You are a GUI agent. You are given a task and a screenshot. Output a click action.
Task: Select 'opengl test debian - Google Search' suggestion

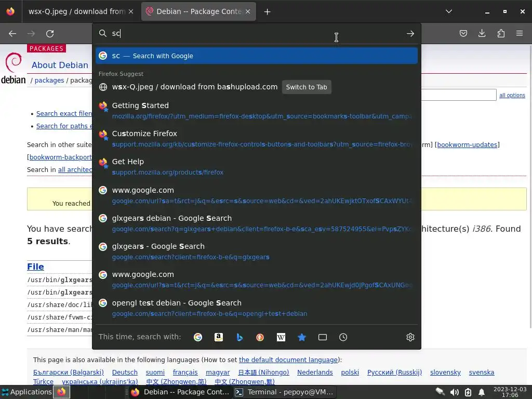pos(257,308)
